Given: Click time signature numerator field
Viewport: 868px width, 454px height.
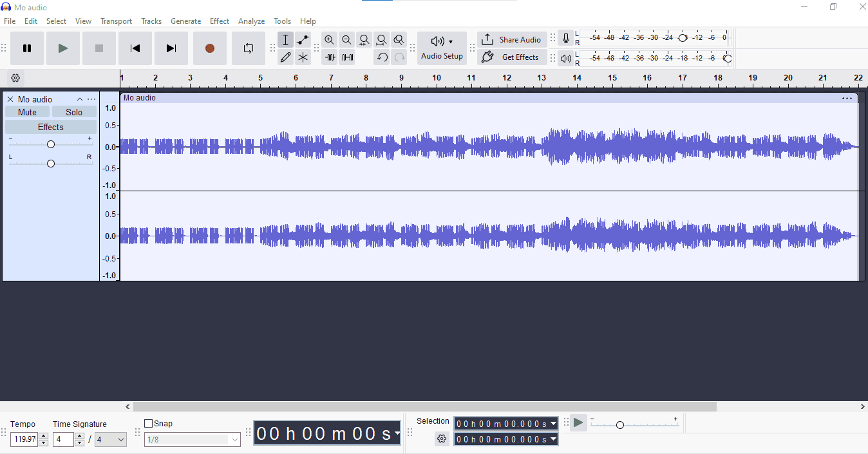Looking at the screenshot, I should tap(63, 439).
